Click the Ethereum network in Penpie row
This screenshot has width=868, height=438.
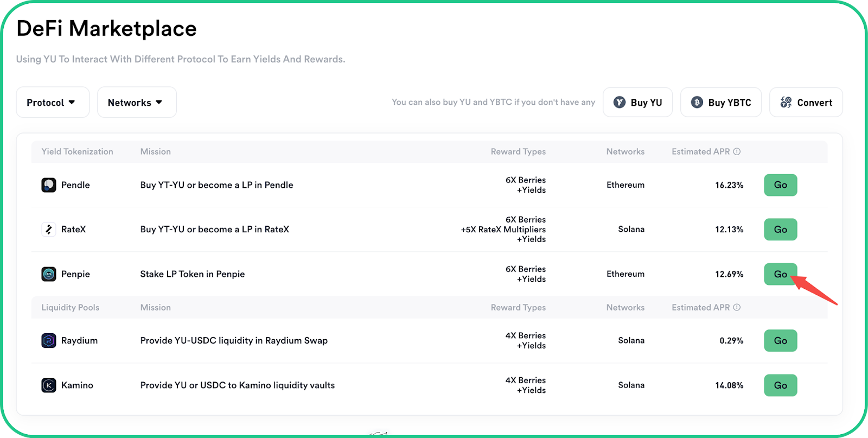pos(626,274)
